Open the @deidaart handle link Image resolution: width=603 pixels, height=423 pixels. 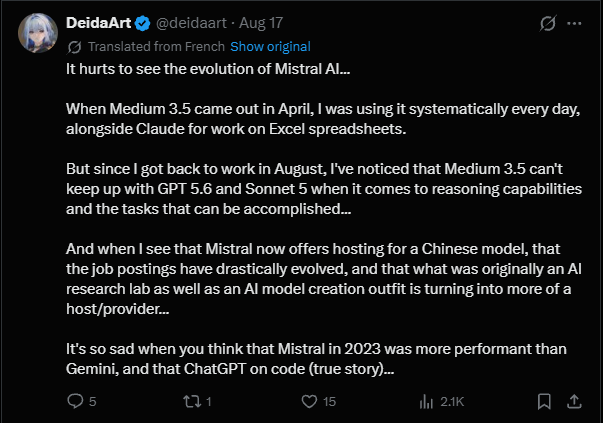[191, 23]
